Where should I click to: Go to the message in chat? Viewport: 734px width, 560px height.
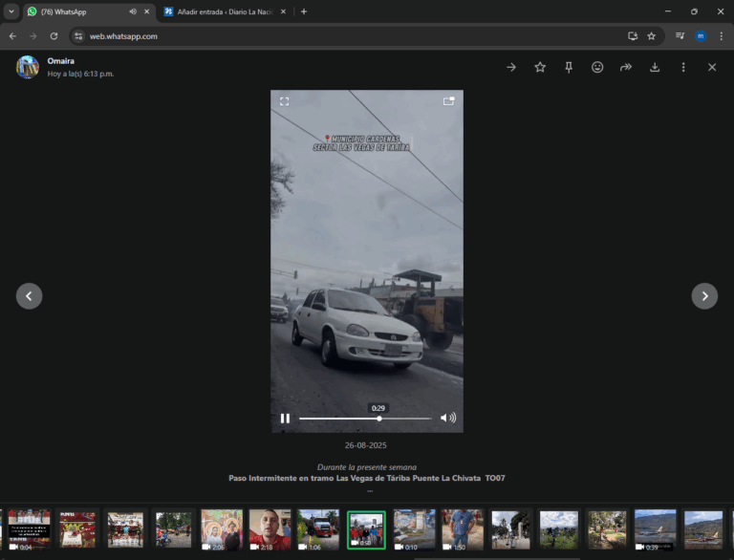(x=511, y=67)
